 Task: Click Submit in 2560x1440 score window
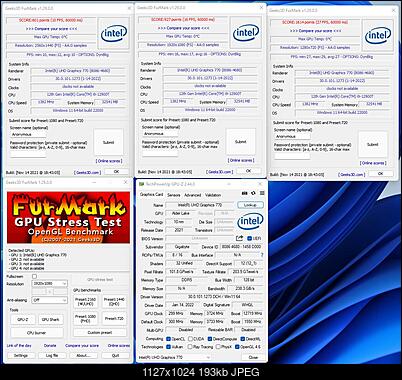tap(108, 142)
